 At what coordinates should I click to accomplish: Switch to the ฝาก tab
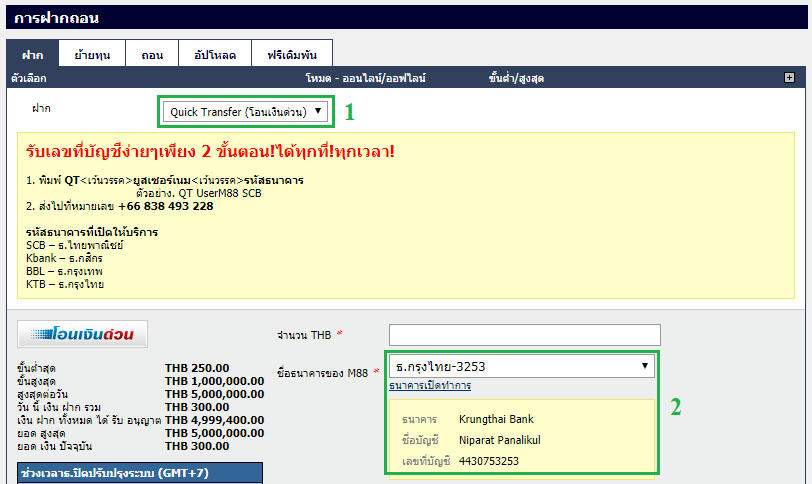tap(33, 54)
